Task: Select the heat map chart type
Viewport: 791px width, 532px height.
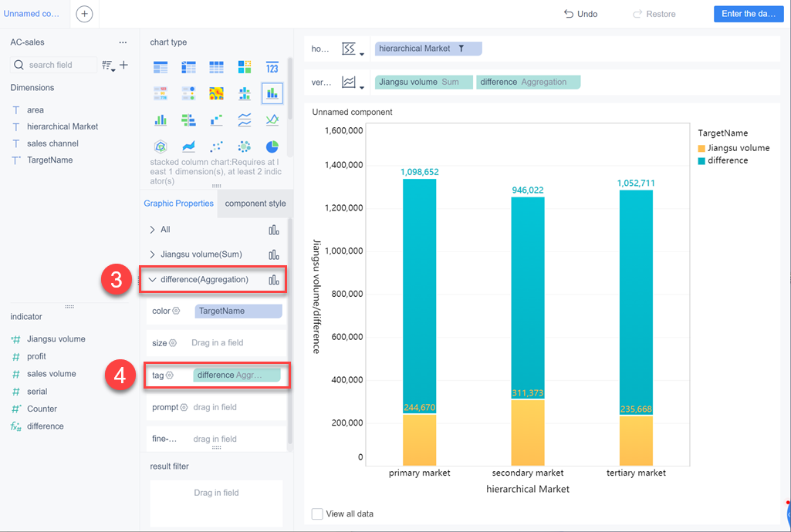Action: pos(216,93)
